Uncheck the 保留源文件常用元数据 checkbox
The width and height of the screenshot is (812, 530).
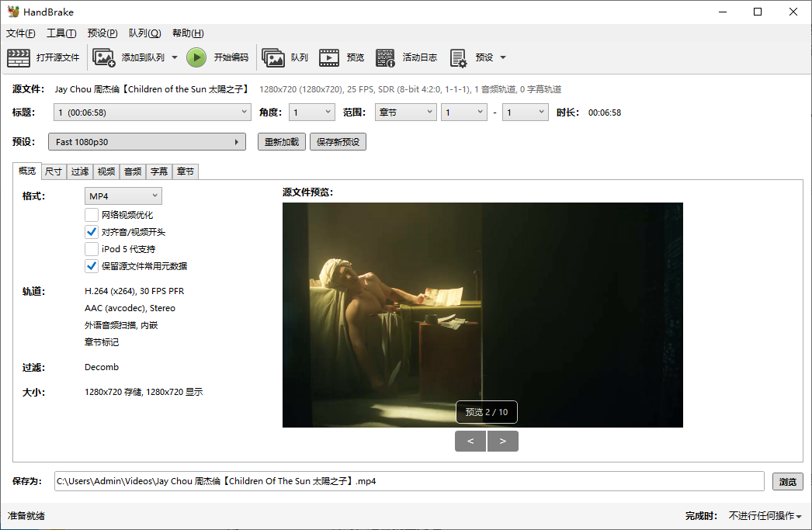(x=91, y=266)
